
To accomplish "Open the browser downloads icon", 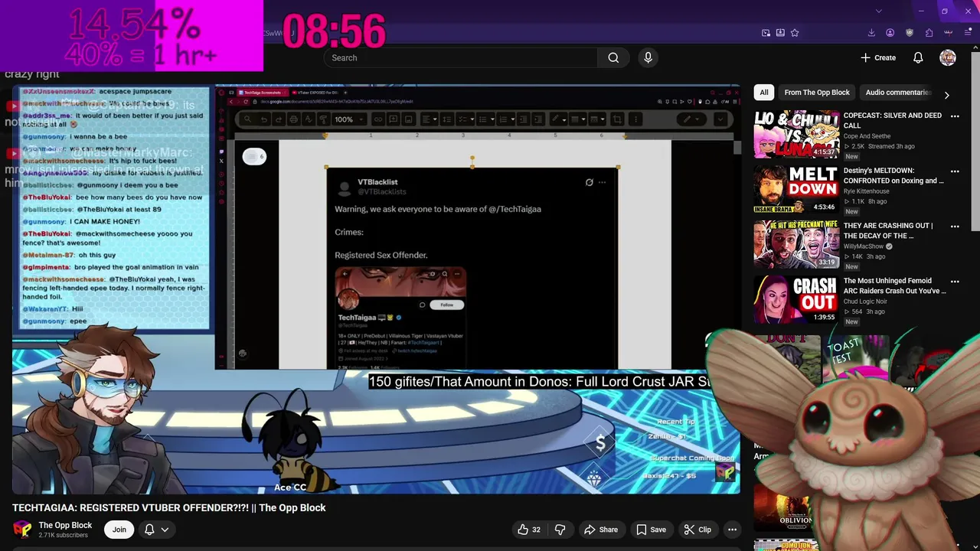I will 871,33.
